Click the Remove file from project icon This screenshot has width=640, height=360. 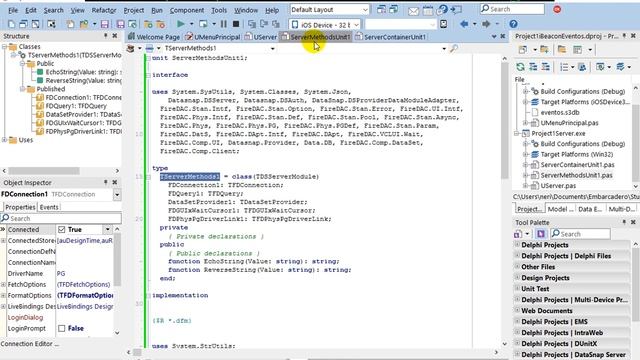pyautogui.click(x=161, y=24)
